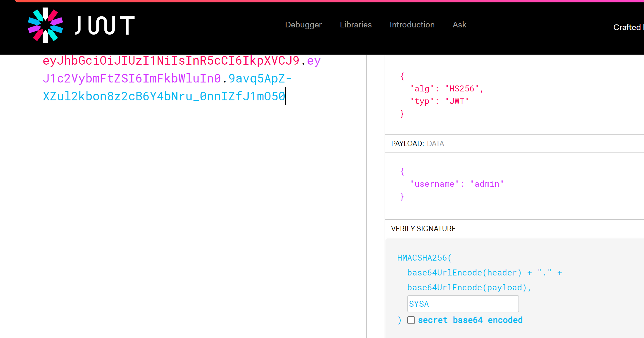The height and width of the screenshot is (338, 644).
Task: Open the Debugger nav item
Action: coord(303,25)
